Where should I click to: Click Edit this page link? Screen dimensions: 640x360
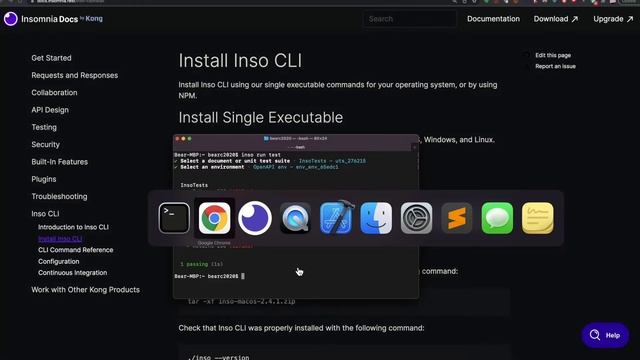(553, 55)
